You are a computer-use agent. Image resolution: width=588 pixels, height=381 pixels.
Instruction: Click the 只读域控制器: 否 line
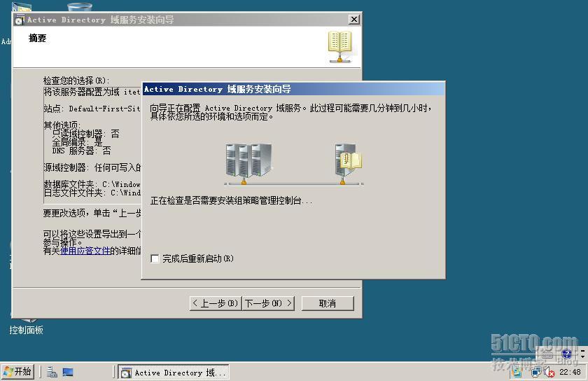[85, 134]
